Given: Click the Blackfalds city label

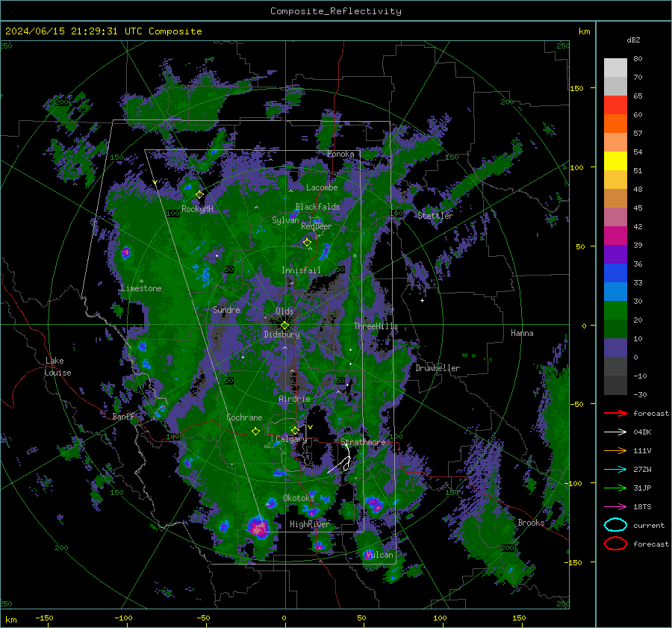Looking at the screenshot, I should tap(317, 207).
